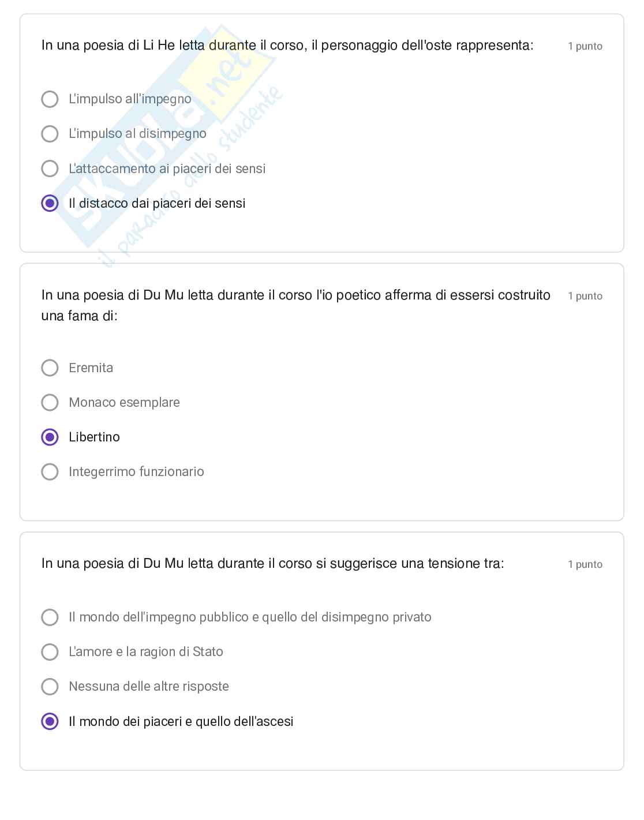Screen dimensions: 644x820
Task: Click "1 punto" label on fama question
Action: 585,296
